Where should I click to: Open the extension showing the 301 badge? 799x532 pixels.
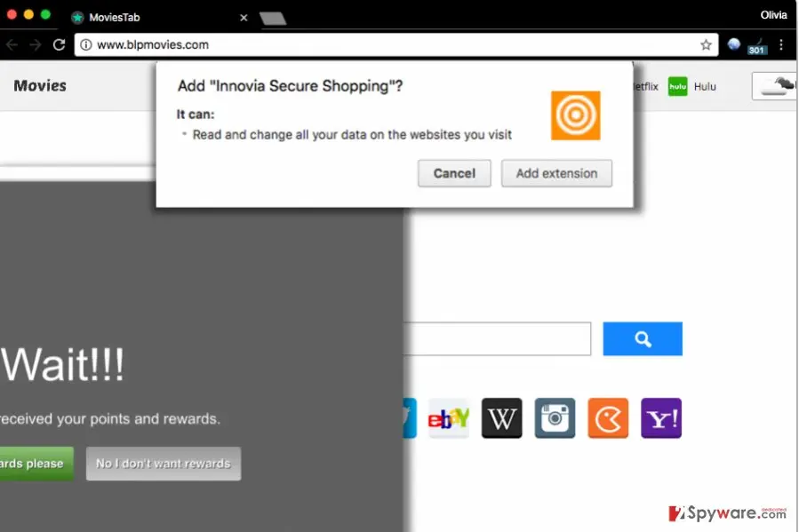(756, 46)
